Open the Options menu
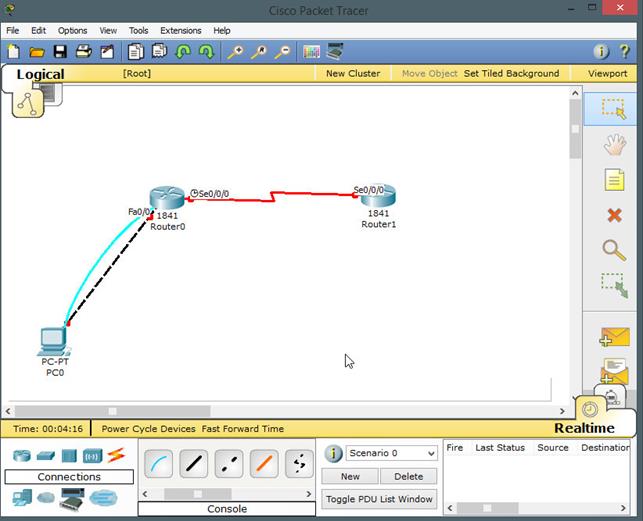643x521 pixels. click(x=73, y=31)
